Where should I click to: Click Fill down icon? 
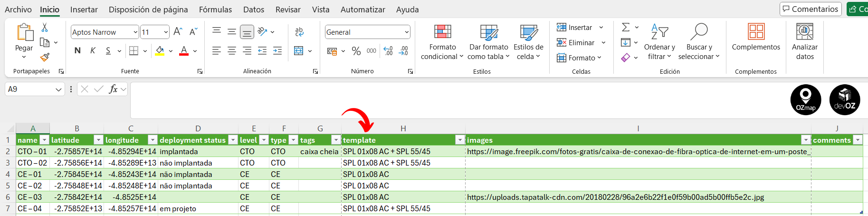coord(626,42)
